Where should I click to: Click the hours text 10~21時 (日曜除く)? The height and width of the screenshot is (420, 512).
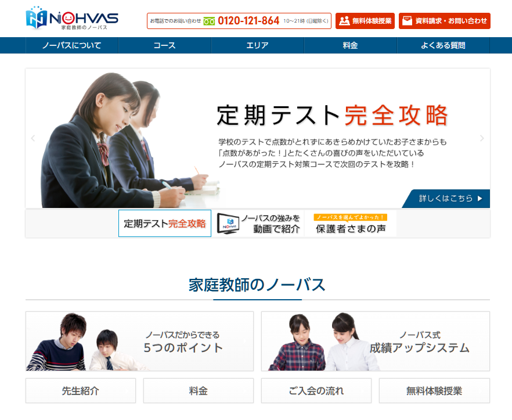(305, 21)
